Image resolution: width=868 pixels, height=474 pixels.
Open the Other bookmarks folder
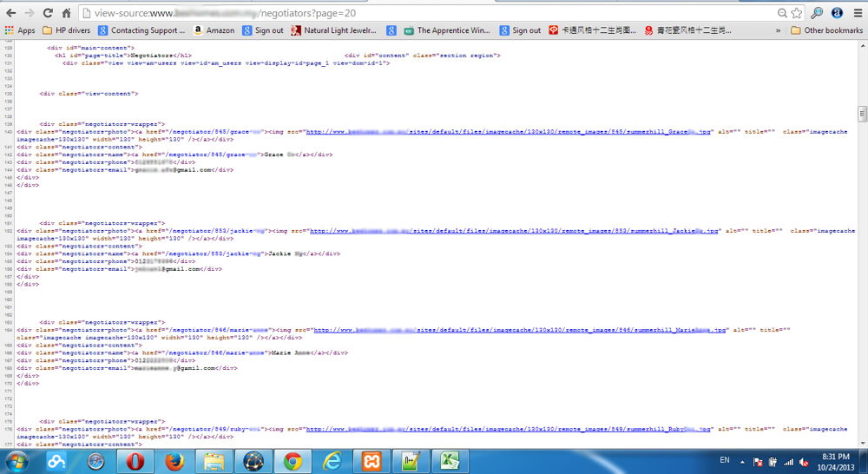click(826, 30)
